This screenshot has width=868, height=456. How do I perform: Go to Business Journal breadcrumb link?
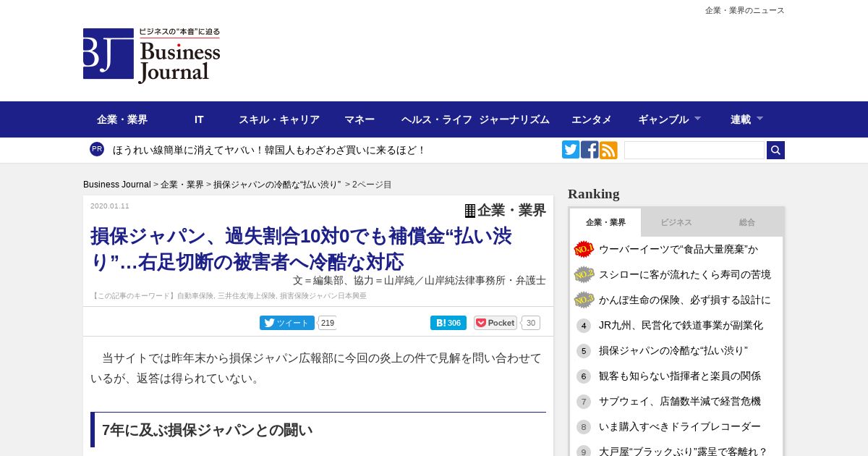117,185
